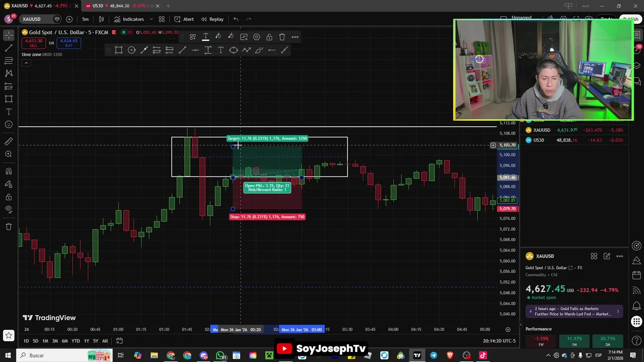The width and height of the screenshot is (644, 362).
Task: Select the text T tool in favorites toolbar
Action: tap(221, 50)
